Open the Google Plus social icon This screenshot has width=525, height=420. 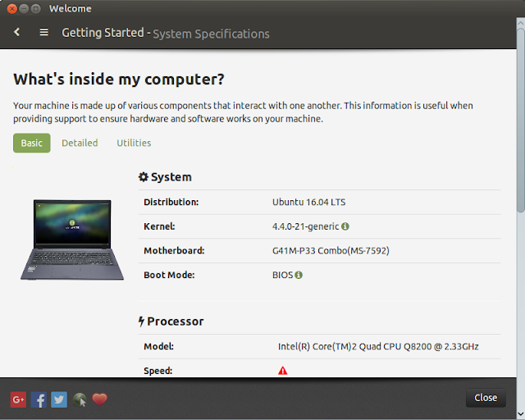[x=18, y=399]
